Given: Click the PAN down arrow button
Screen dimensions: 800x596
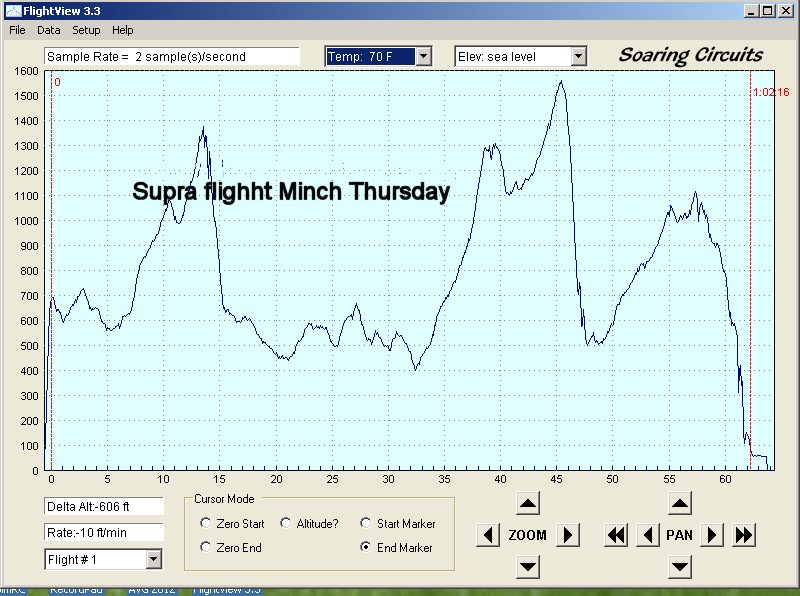Looking at the screenshot, I should pyautogui.click(x=680, y=566).
